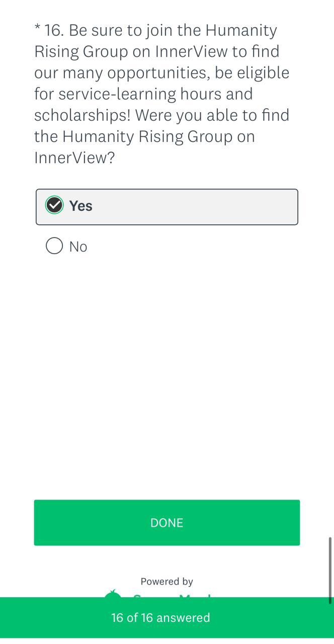Click the SurveyMonkey logo icon
Screen dimensions: 334x644
point(113,594)
